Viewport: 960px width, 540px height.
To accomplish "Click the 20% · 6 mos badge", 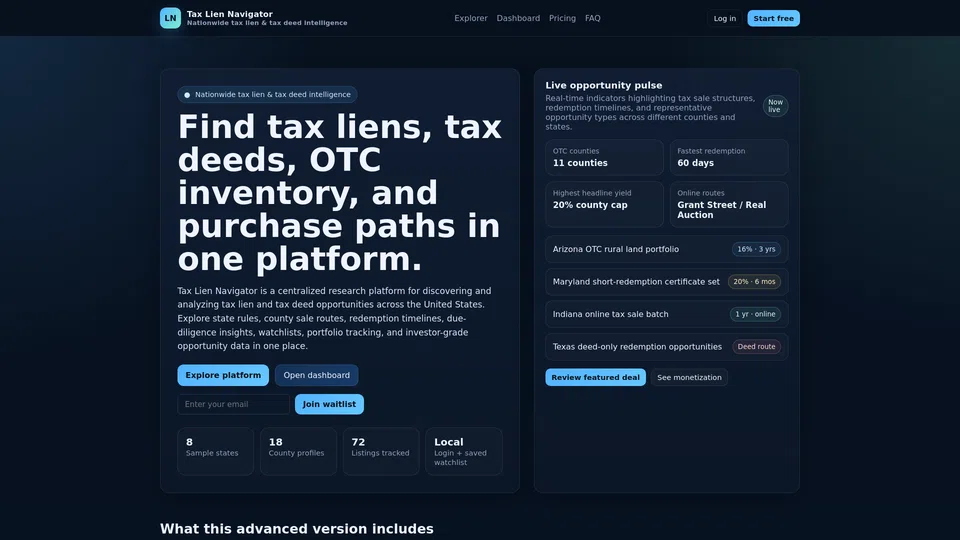I will 754,282.
